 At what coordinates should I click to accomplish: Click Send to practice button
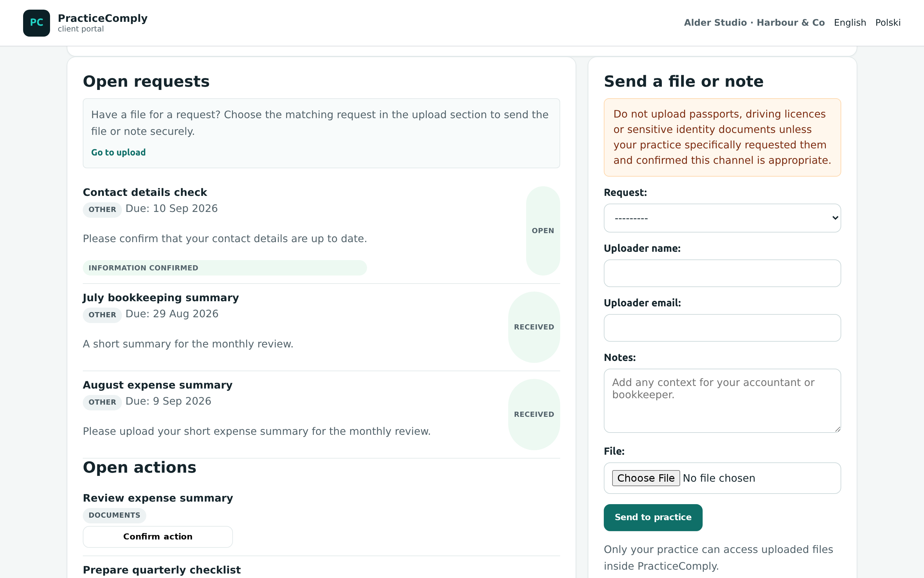click(x=653, y=518)
